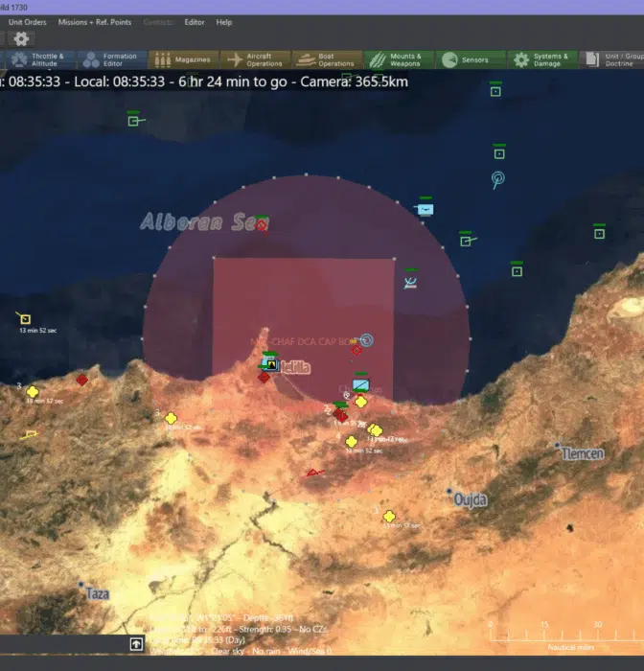Open Systems & Damage panel
This screenshot has height=671, width=644.
pos(541,59)
